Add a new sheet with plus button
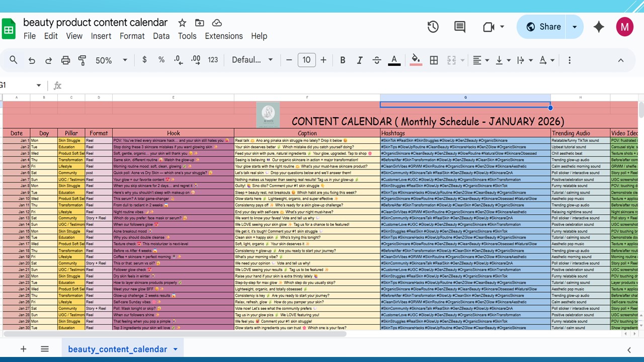The height and width of the screenshot is (362, 644). point(23,349)
